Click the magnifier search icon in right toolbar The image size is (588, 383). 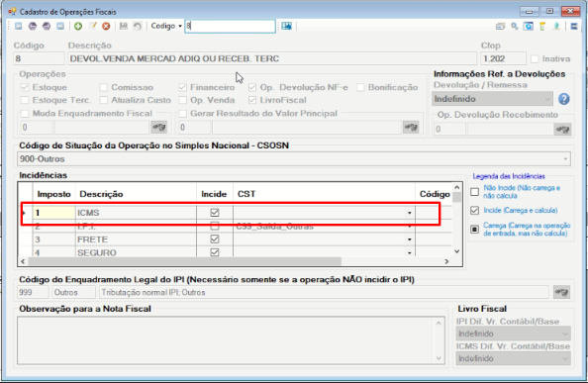click(515, 27)
